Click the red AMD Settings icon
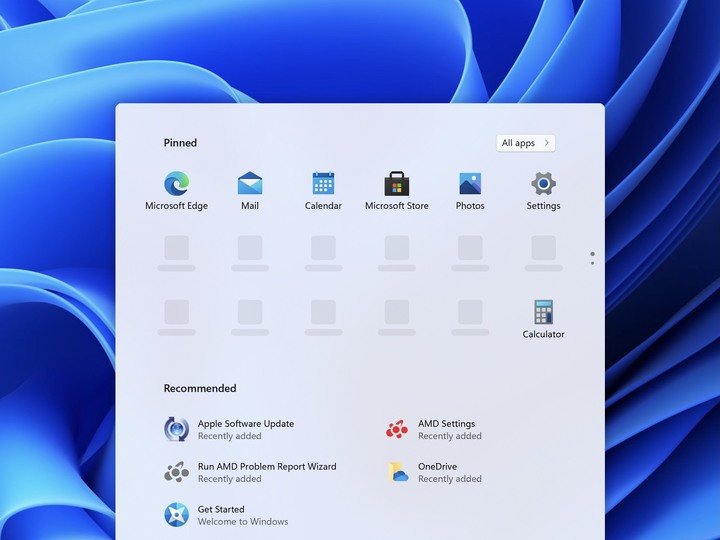Viewport: 720px width, 540px height. tap(397, 429)
